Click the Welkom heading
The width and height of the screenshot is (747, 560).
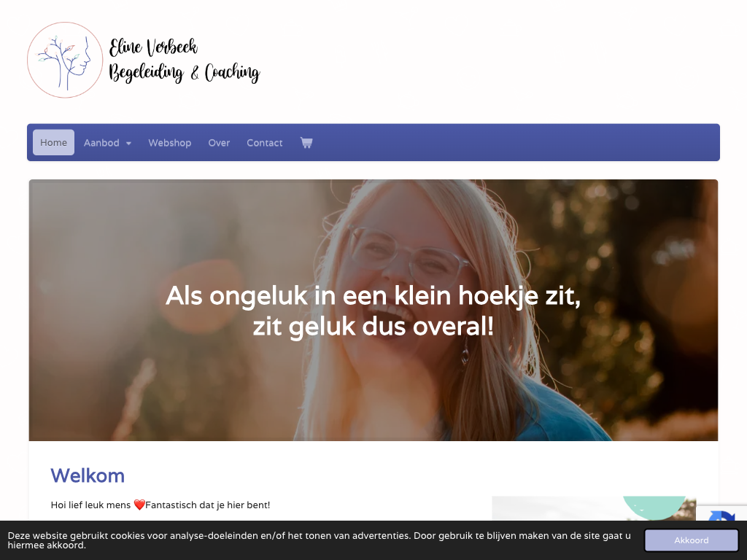88,475
